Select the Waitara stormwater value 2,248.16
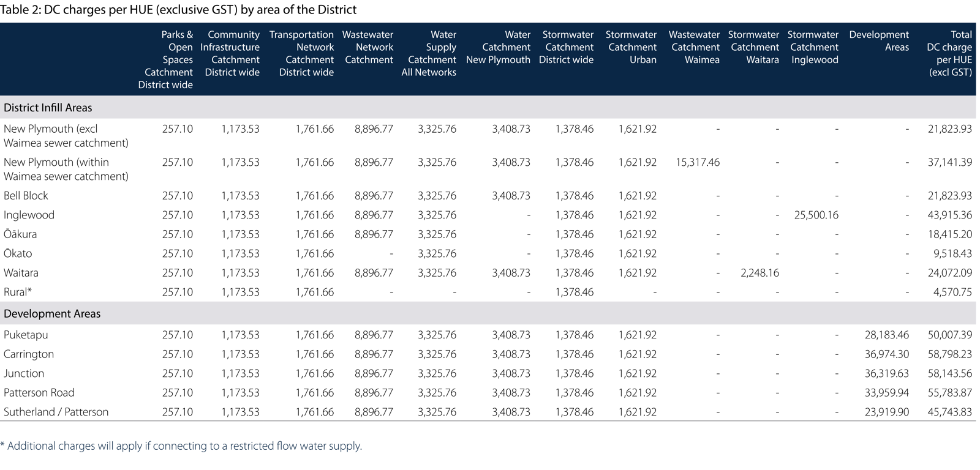Image resolution: width=980 pixels, height=470 pixels. pos(759,273)
